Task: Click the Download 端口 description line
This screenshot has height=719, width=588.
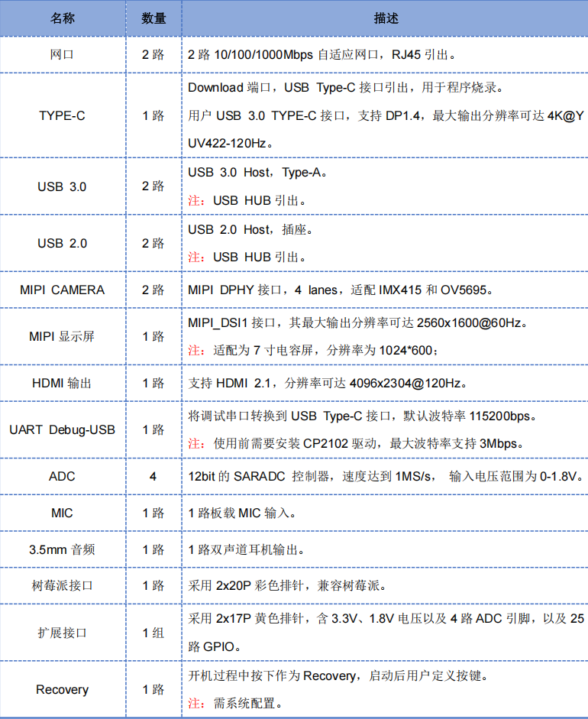Action: coord(345,88)
